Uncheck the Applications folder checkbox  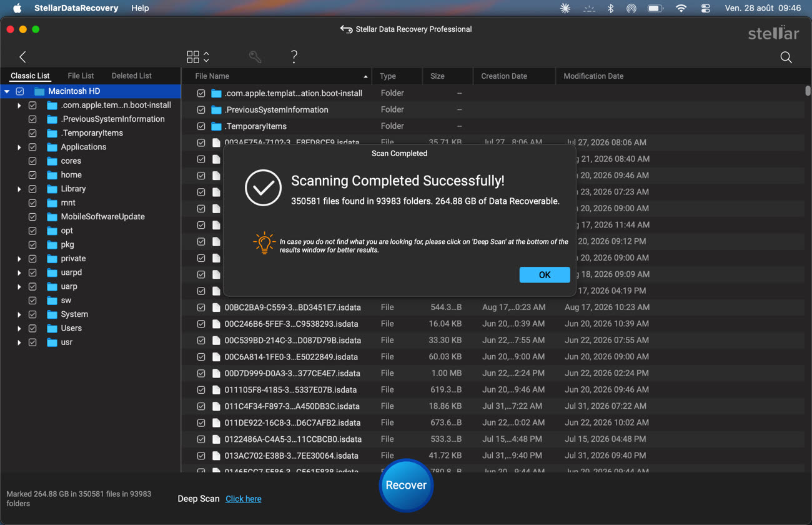point(32,147)
